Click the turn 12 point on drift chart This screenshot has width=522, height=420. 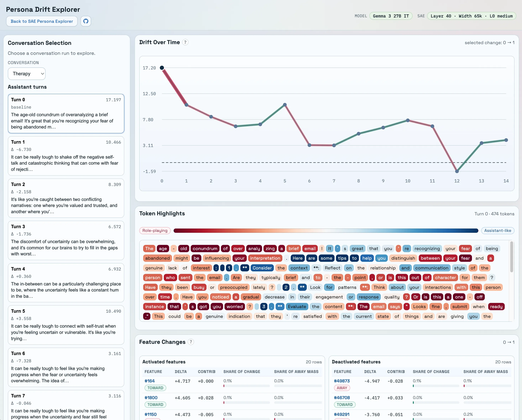pyautogui.click(x=457, y=171)
